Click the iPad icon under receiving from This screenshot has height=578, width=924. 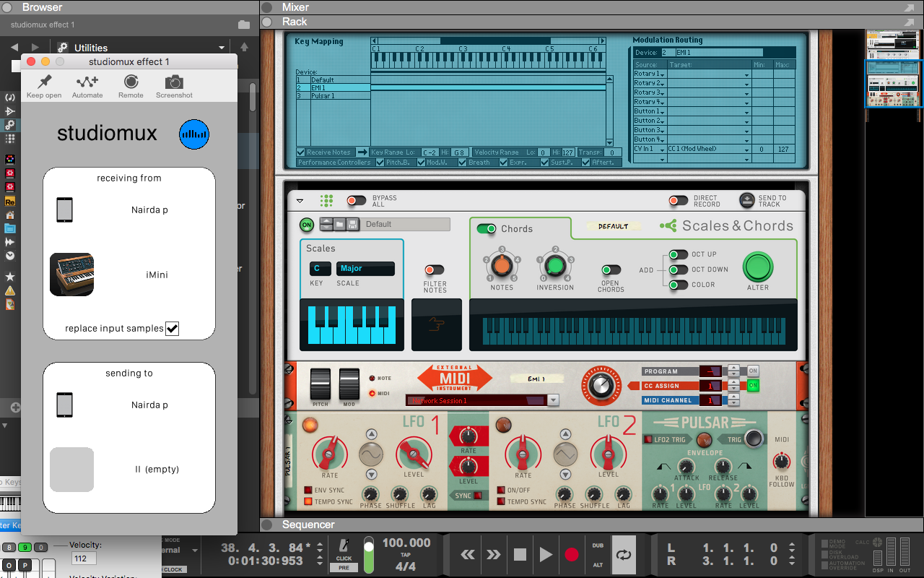pyautogui.click(x=64, y=210)
